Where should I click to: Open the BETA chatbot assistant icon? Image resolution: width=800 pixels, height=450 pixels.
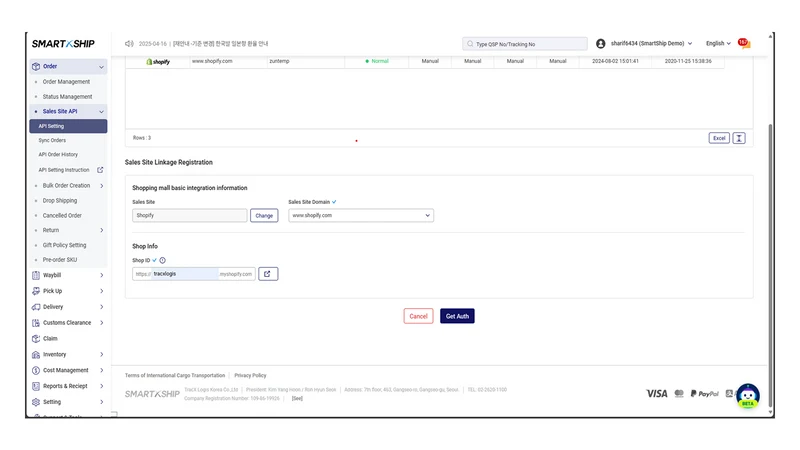coord(748,395)
